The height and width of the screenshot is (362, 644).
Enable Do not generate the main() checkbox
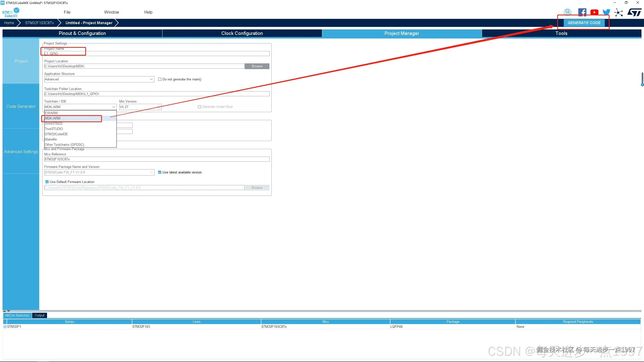tap(160, 79)
